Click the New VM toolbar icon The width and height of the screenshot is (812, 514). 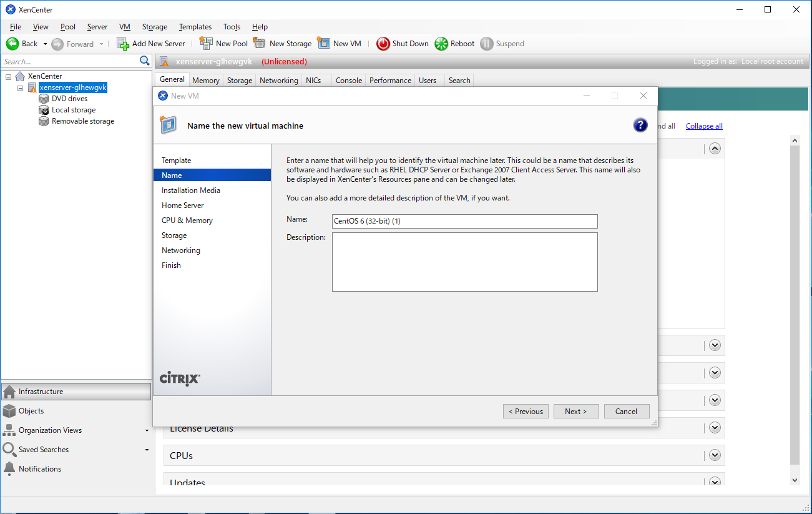click(324, 43)
